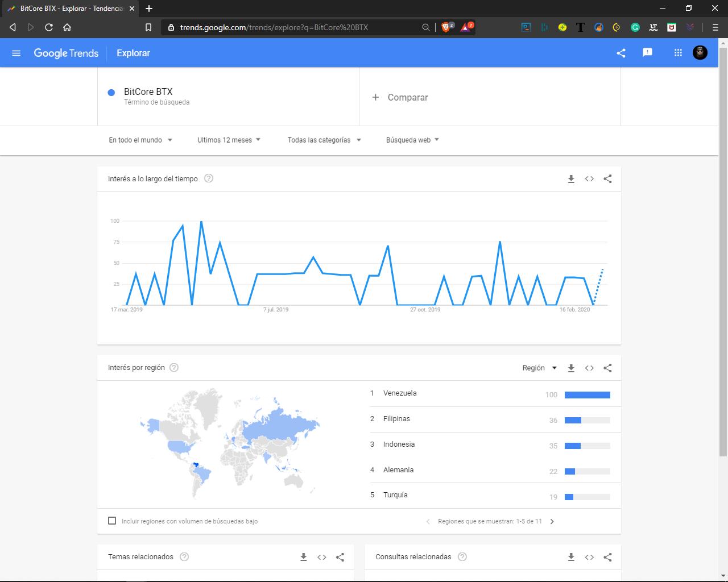Select the BitCore BTX browser tab

click(x=71, y=9)
